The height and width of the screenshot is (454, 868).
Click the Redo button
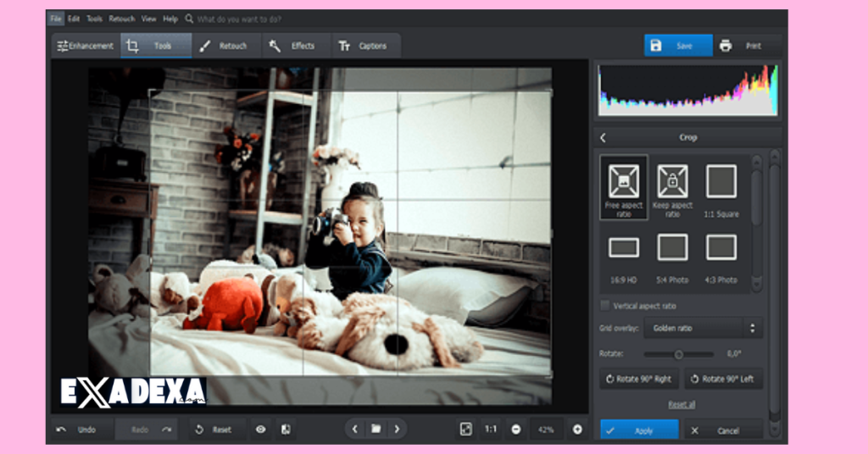[146, 429]
